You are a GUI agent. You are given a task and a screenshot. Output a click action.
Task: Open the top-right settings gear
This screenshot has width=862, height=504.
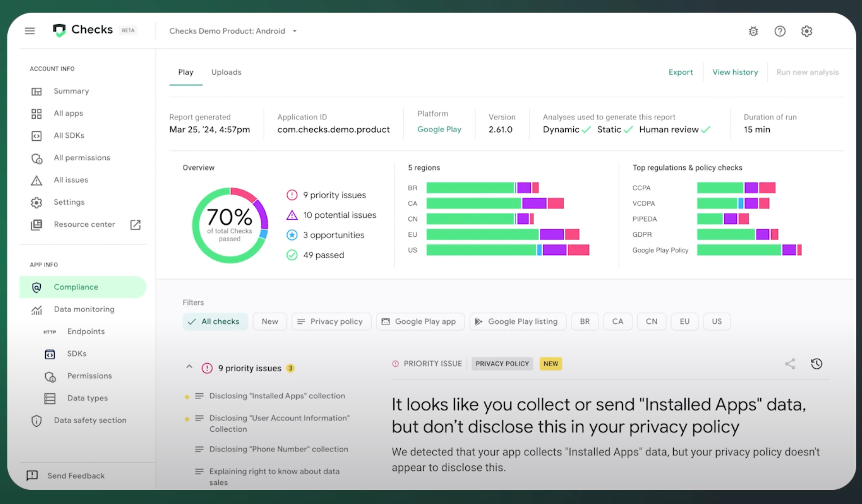click(x=806, y=31)
